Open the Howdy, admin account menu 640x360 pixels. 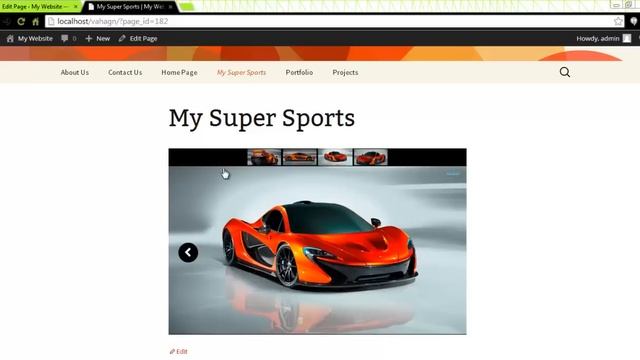point(603,38)
